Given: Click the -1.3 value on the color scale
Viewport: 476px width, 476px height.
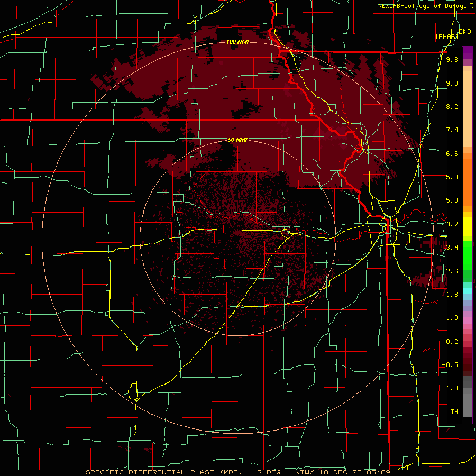Looking at the screenshot, I should click(x=450, y=388).
